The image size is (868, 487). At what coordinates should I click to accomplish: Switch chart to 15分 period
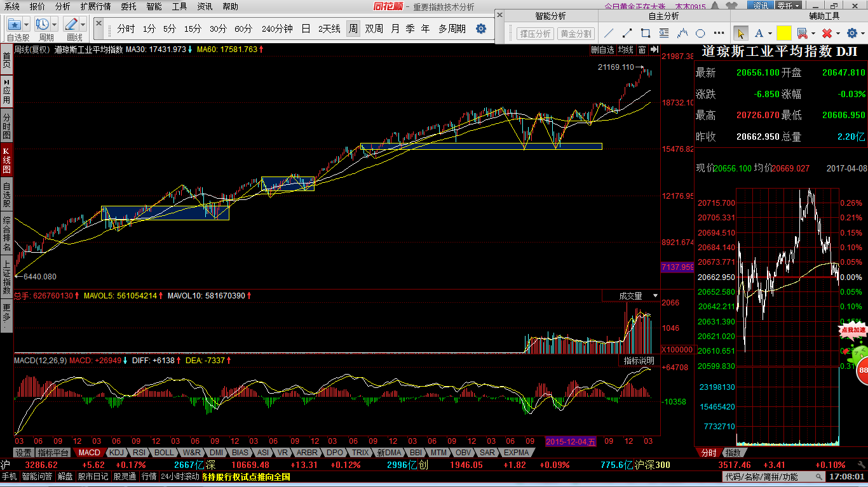193,29
